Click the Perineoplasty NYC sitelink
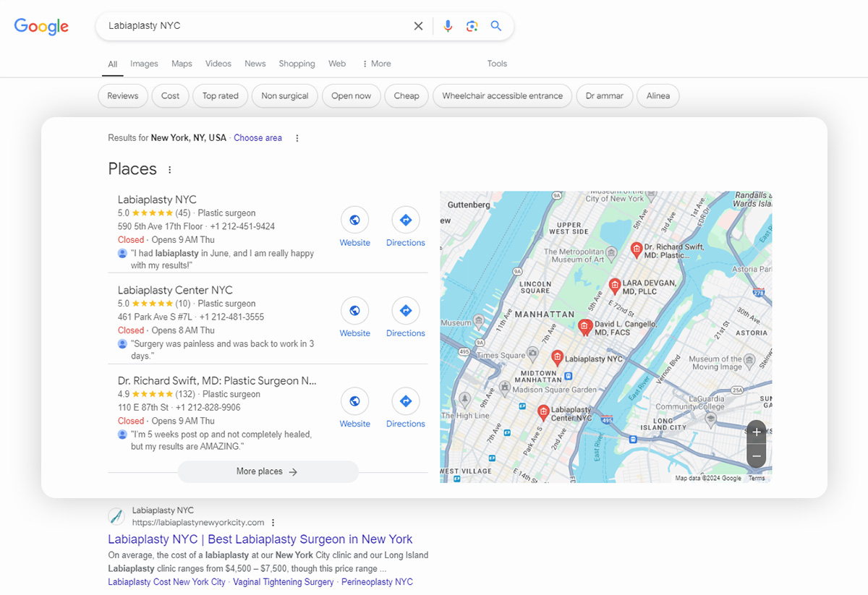The height and width of the screenshot is (595, 868). click(x=377, y=582)
